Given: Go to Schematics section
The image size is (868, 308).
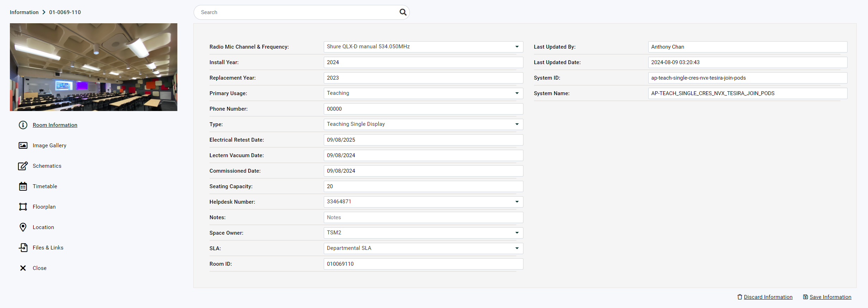Looking at the screenshot, I should 47,166.
